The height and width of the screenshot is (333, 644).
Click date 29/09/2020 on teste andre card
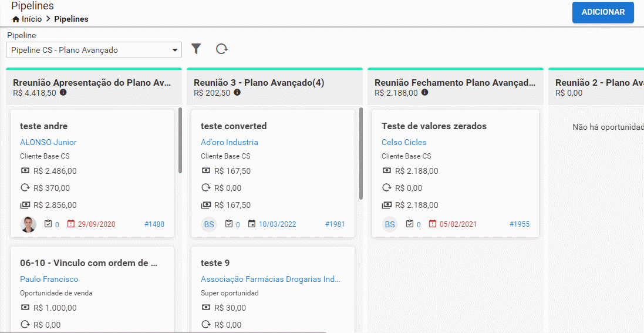coord(96,224)
